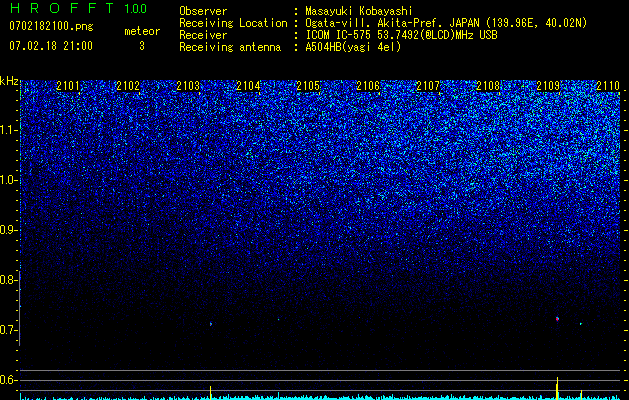Select the file name 0702182100.png
629x400 pixels.
click(51, 27)
